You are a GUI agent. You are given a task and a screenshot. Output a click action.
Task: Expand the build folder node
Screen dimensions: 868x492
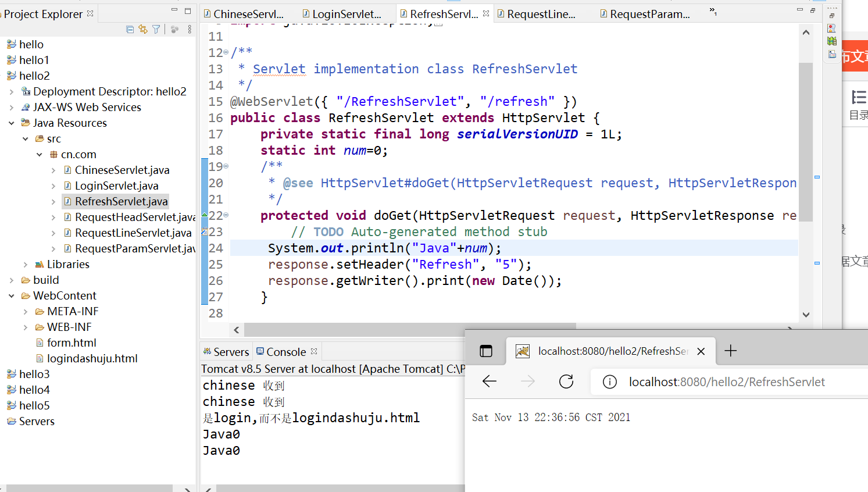(12, 280)
